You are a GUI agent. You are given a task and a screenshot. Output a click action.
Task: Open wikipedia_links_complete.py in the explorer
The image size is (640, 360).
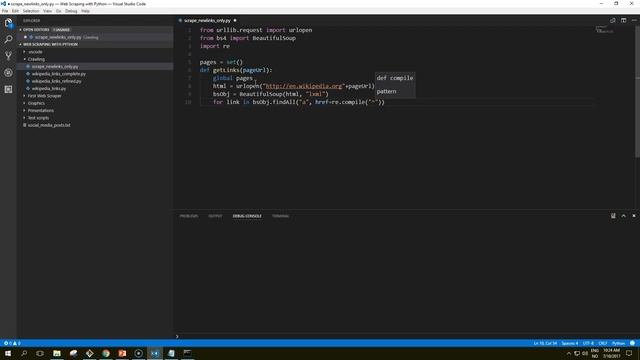click(x=59, y=74)
